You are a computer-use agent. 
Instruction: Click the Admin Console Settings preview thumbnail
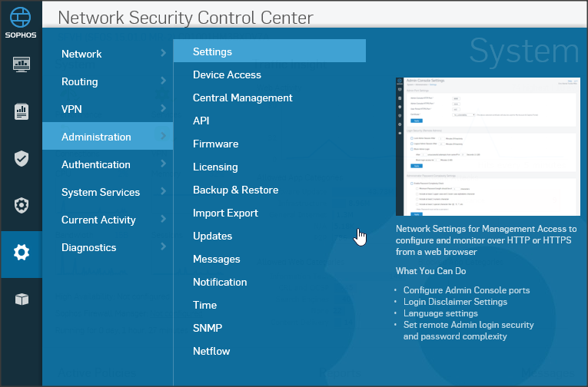point(487,147)
